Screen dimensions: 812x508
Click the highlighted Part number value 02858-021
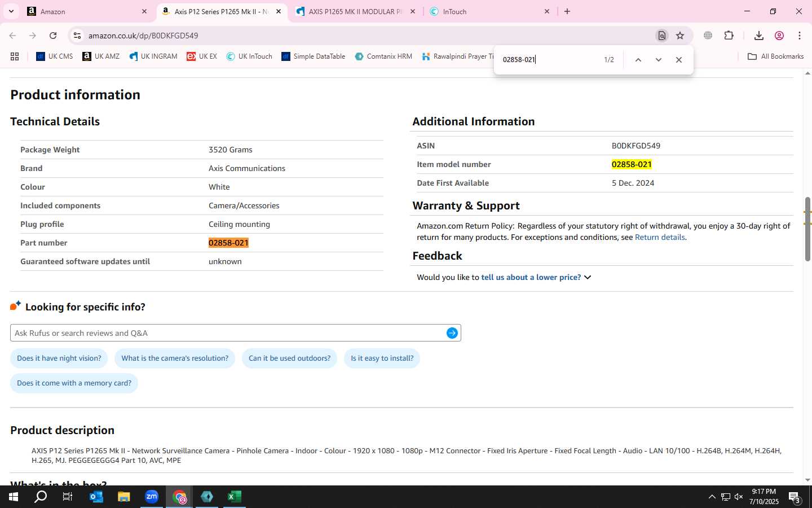(228, 243)
